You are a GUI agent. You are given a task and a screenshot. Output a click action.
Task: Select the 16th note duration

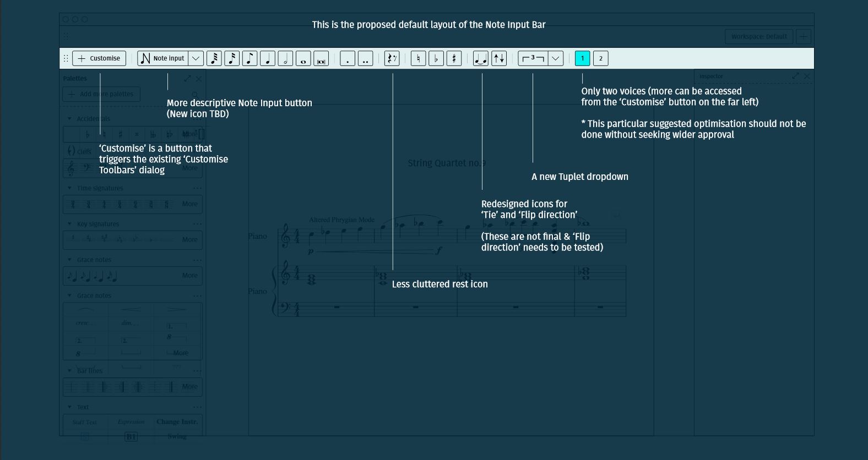232,58
